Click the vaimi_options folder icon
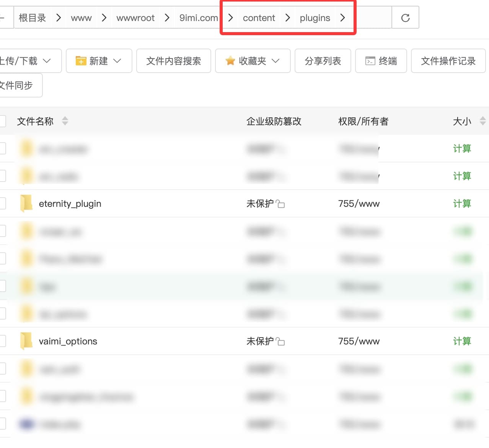This screenshot has width=489, height=448. coord(26,341)
